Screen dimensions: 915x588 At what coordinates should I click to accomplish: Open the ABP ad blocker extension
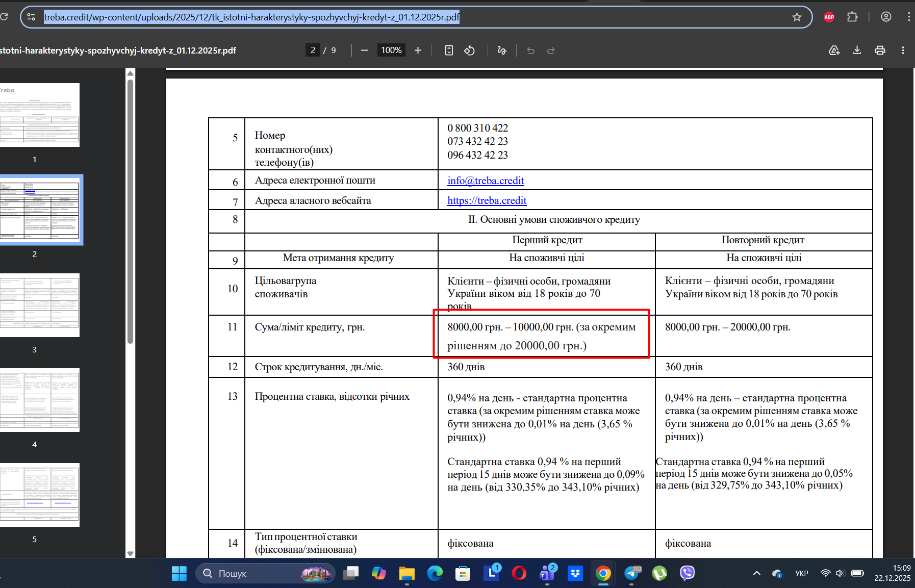tap(829, 17)
